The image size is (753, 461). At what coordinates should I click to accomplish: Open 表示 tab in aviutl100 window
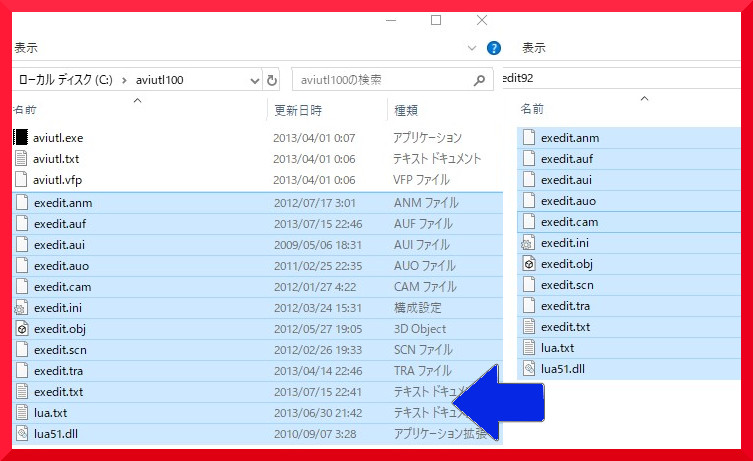click(25, 48)
